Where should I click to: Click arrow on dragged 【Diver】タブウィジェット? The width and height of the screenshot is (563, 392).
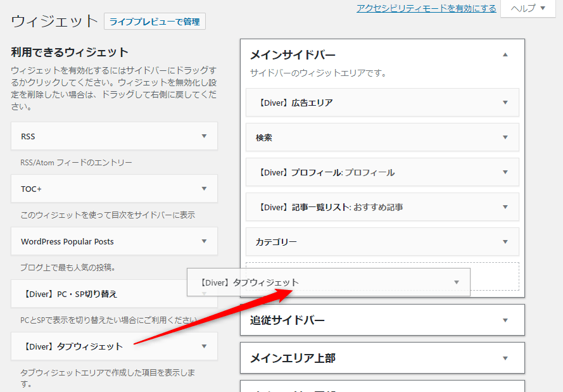pos(457,282)
